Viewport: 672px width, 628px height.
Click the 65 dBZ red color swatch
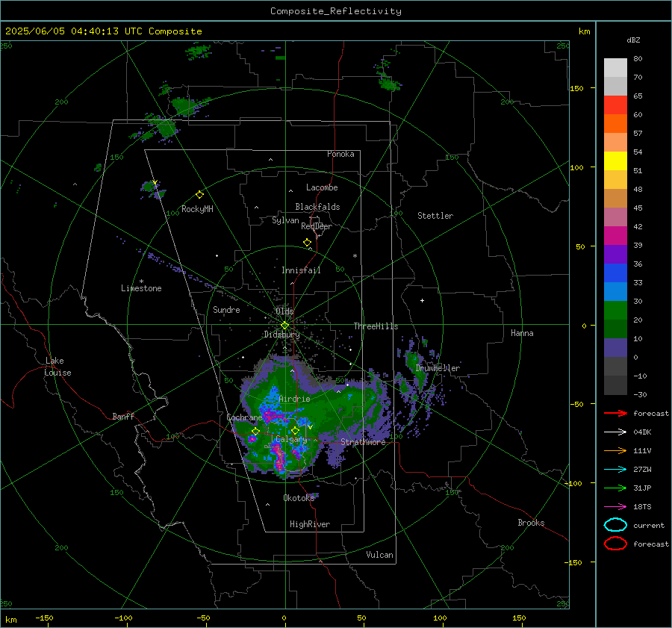coord(615,105)
